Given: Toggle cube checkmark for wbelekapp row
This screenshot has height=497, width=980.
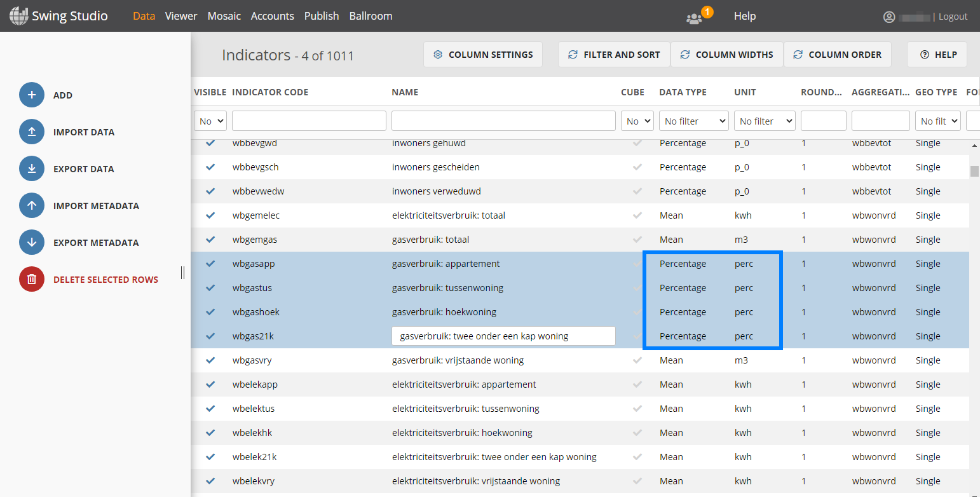Looking at the screenshot, I should click(x=637, y=385).
